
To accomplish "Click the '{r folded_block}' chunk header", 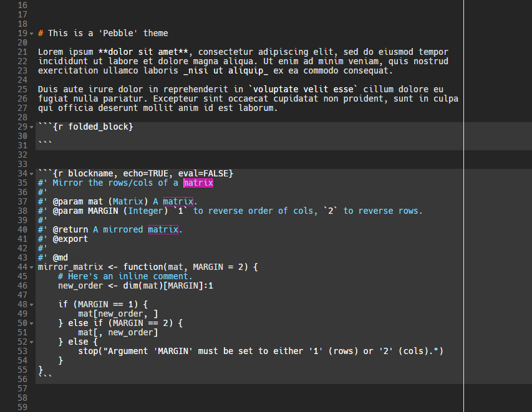I will coord(93,127).
